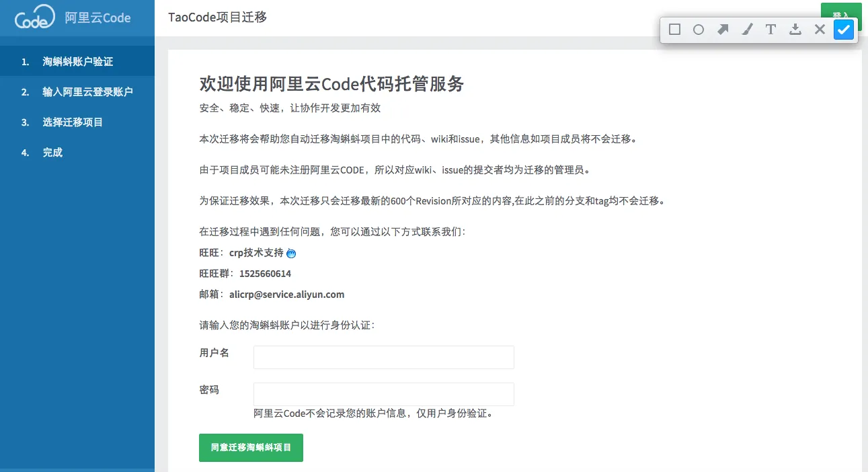Click the save/download screenshot icon
The width and height of the screenshot is (868, 472).
(795, 30)
